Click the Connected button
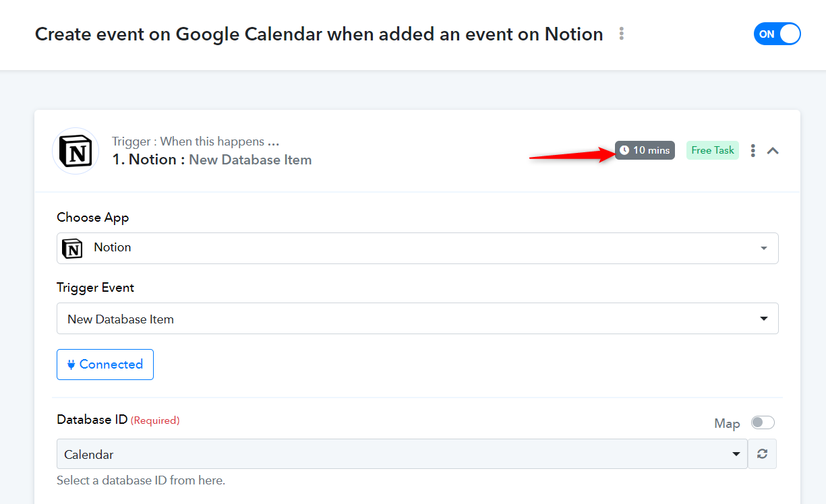 pyautogui.click(x=105, y=365)
